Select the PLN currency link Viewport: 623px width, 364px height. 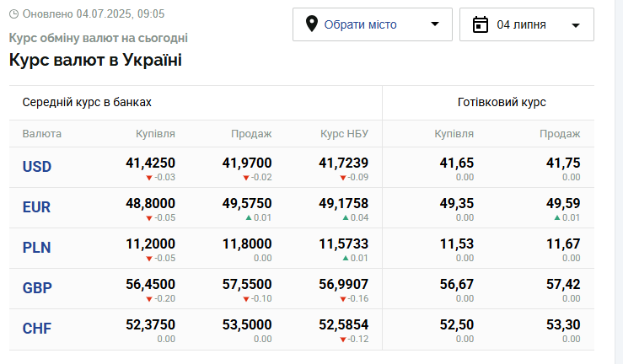[x=37, y=248]
